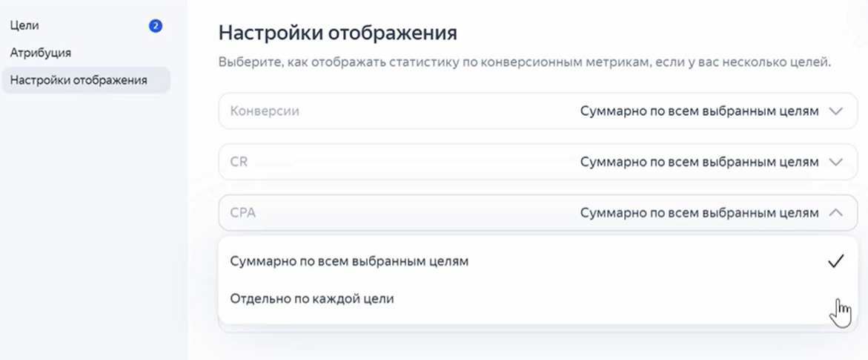The width and height of the screenshot is (868, 360).
Task: Click the Настройки отображения page heading
Action: point(337,33)
